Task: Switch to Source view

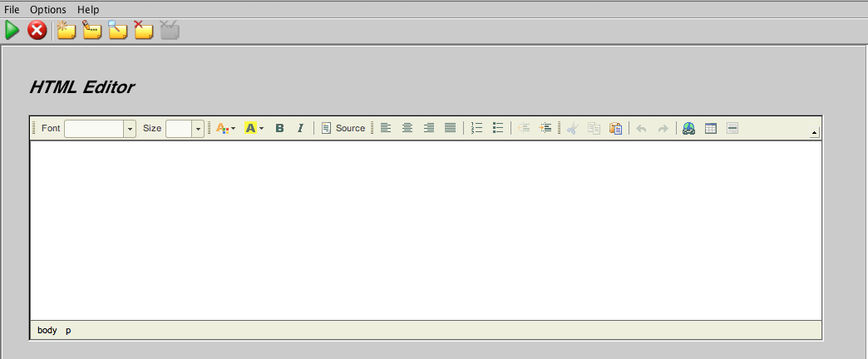Action: click(343, 128)
